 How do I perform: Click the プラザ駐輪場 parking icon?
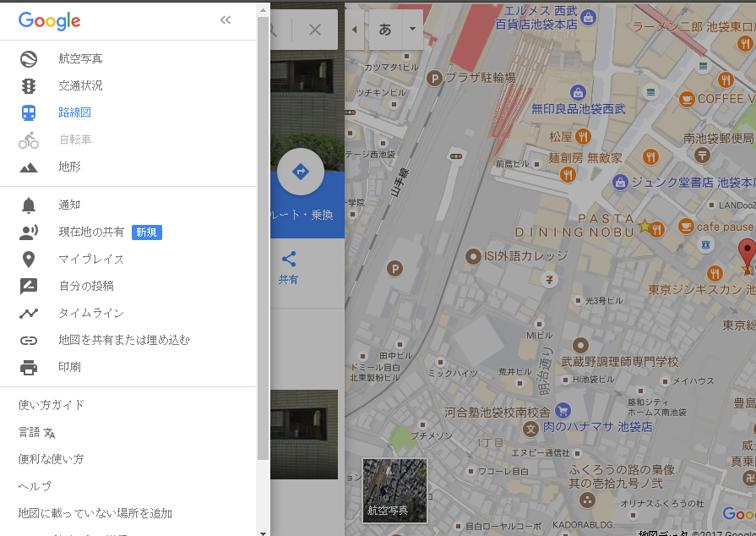(x=434, y=78)
